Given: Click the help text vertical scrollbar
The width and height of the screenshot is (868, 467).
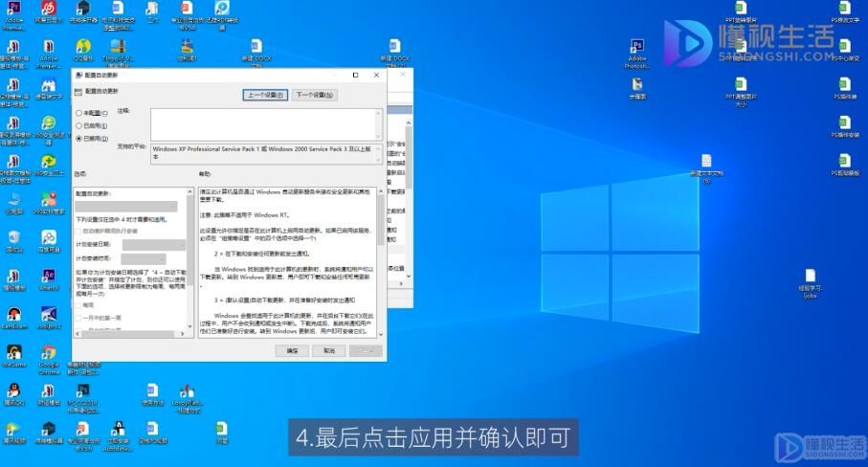Looking at the screenshot, I should pyautogui.click(x=380, y=262).
